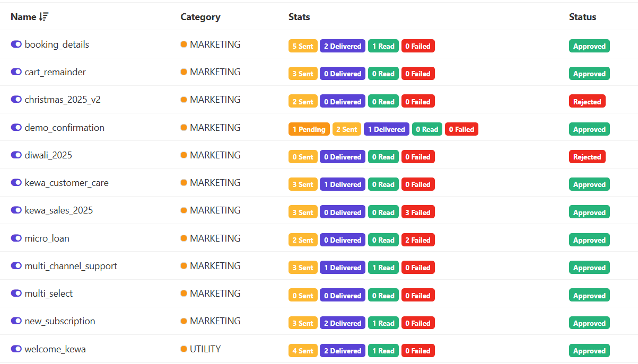Screen dimensions: 638x364
Task: Click the 3 Failed badge for kewa_sales_2025
Action: 418,212
